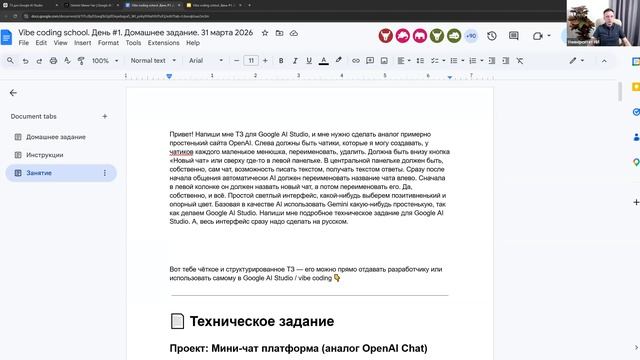Edit the font size field showing 11

coord(251,60)
